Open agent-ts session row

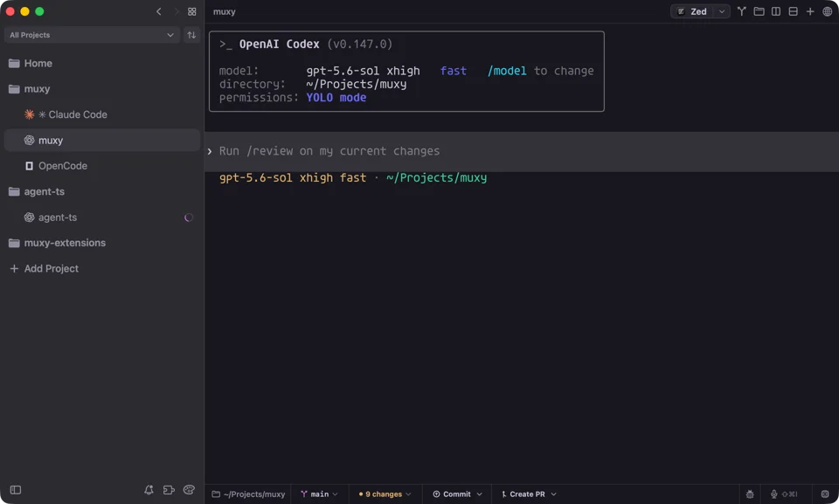tap(101, 217)
